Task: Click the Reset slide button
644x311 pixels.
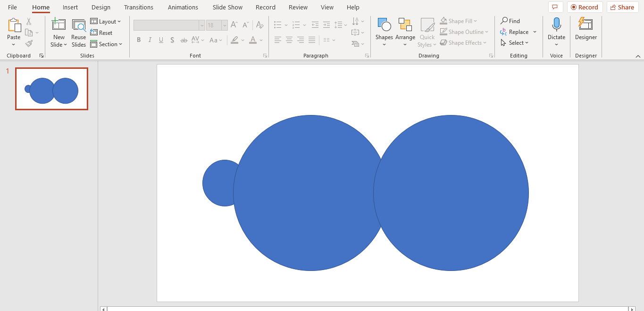Action: (x=102, y=33)
